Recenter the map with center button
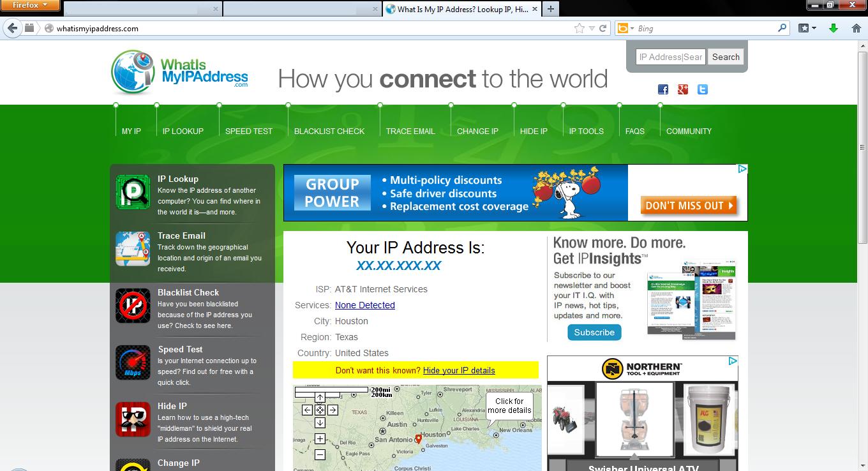This screenshot has width=868, height=471. point(320,410)
